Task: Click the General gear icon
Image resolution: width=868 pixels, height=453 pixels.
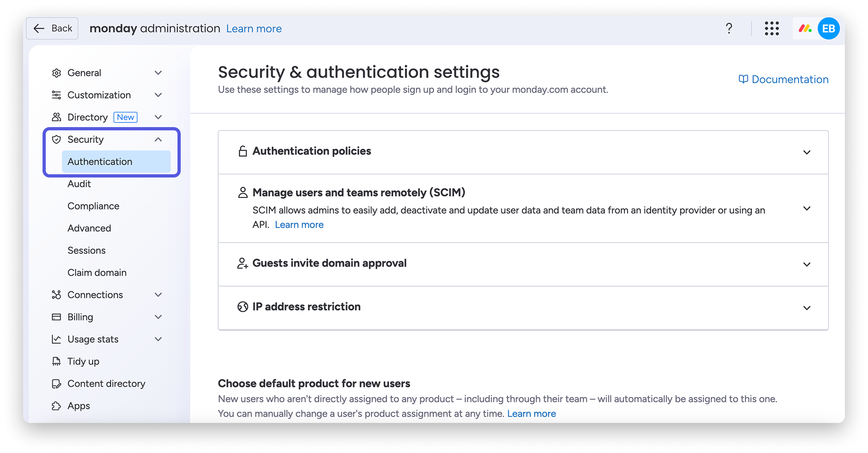Action: 56,73
